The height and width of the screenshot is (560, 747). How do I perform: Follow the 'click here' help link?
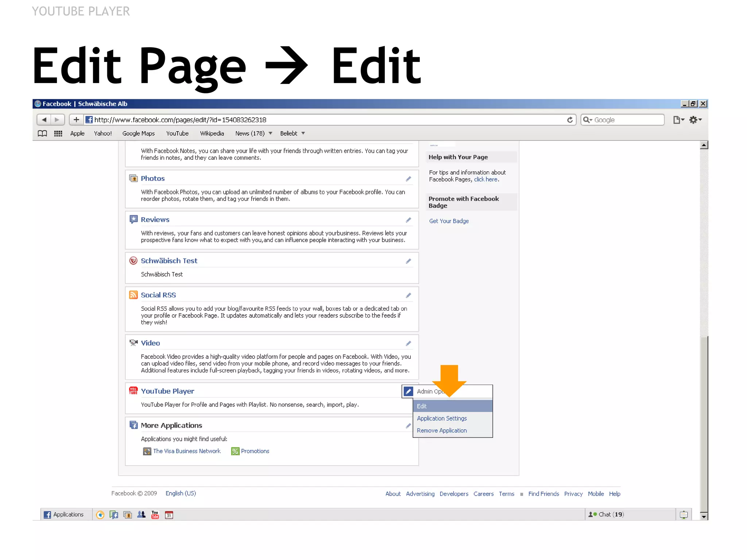click(x=486, y=179)
